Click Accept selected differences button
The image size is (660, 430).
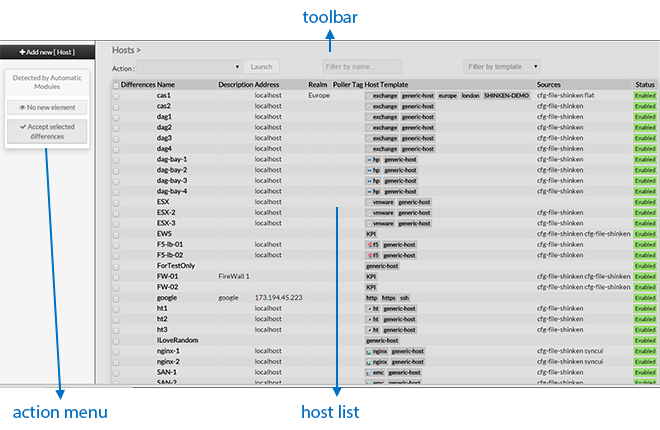44,131
